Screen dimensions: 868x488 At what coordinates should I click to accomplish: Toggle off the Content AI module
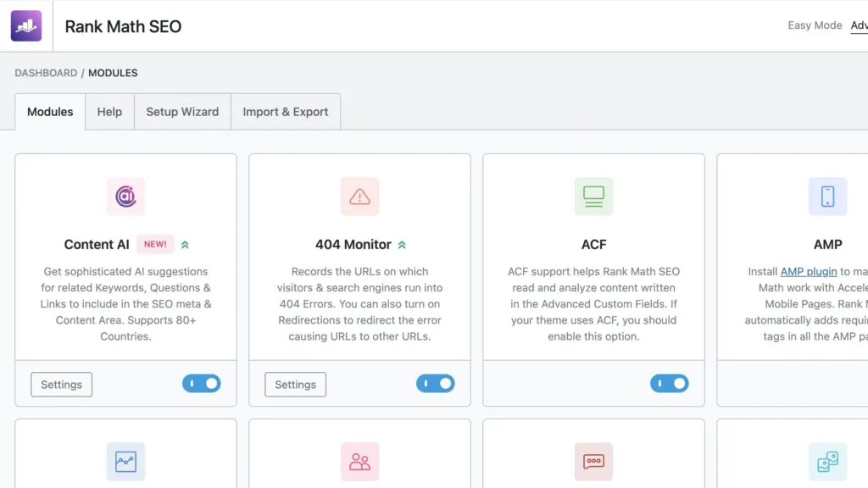coord(202,384)
